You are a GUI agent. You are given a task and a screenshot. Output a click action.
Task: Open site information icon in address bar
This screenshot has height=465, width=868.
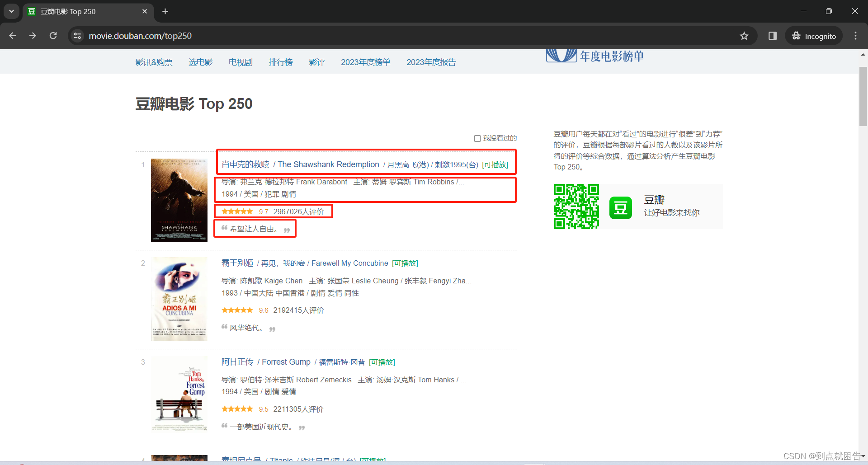pos(77,36)
